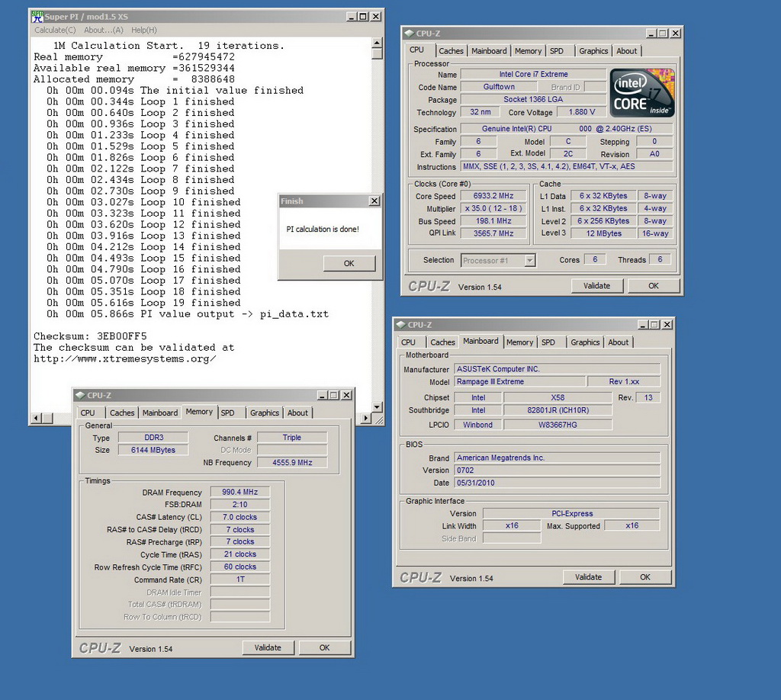The width and height of the screenshot is (781, 700).
Task: Open the Graphics tab in the CPU window
Action: click(x=593, y=51)
